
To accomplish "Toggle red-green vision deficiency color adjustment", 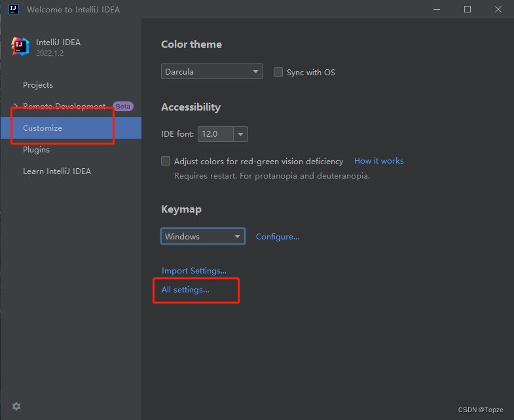I will tap(166, 161).
